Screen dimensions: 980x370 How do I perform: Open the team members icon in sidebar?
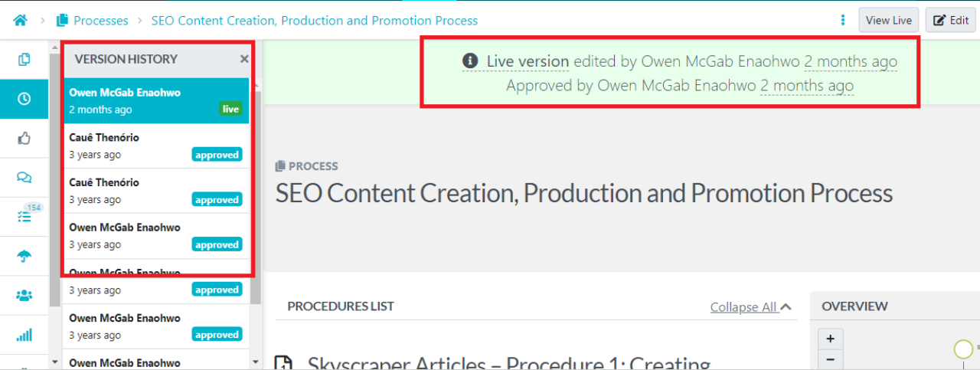[x=24, y=296]
